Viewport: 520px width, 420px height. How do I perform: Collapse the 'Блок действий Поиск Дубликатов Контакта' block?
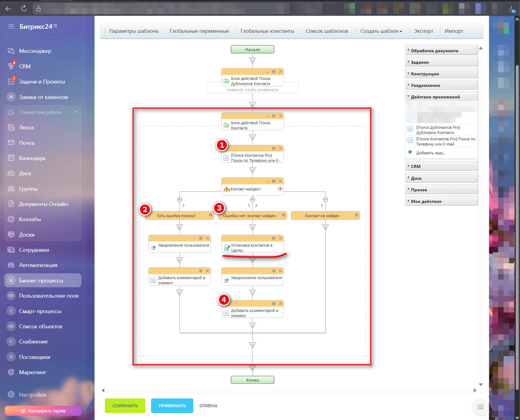point(267,72)
